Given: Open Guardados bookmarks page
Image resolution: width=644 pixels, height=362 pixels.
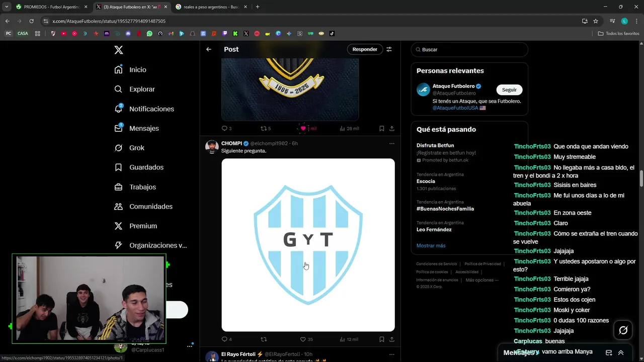Looking at the screenshot, I should [139, 167].
